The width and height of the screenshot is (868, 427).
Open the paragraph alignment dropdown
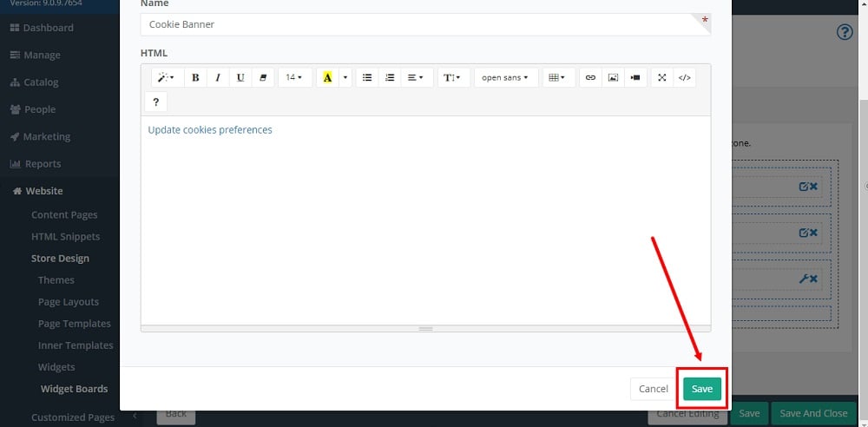click(417, 77)
